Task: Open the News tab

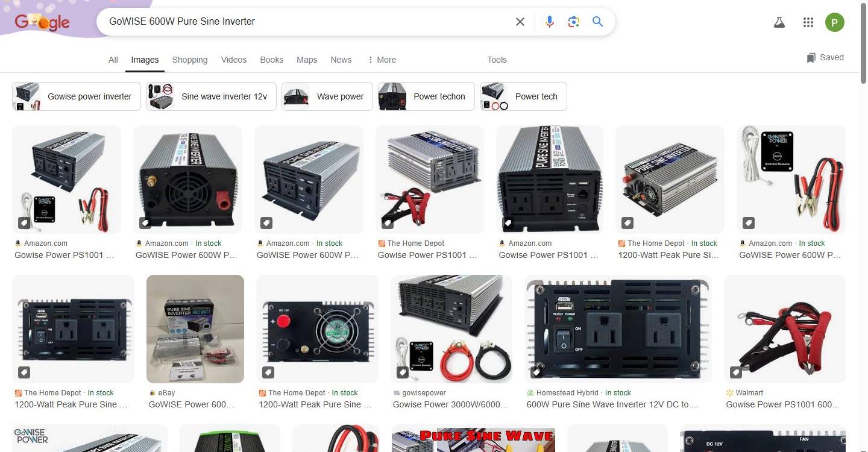Action: click(341, 60)
